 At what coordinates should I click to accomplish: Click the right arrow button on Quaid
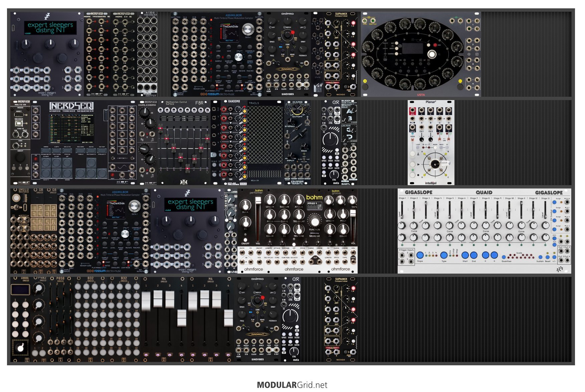495,255
